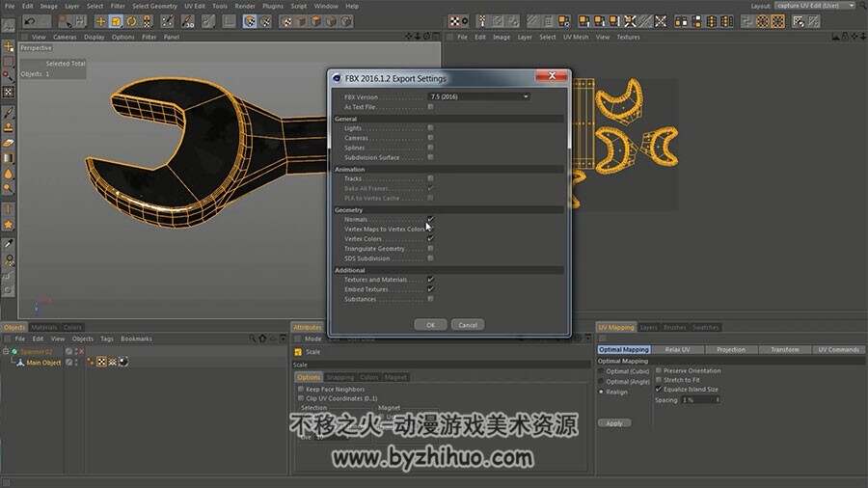Click the Main Object UVW tag
This screenshot has height=488, width=868.
[x=113, y=362]
